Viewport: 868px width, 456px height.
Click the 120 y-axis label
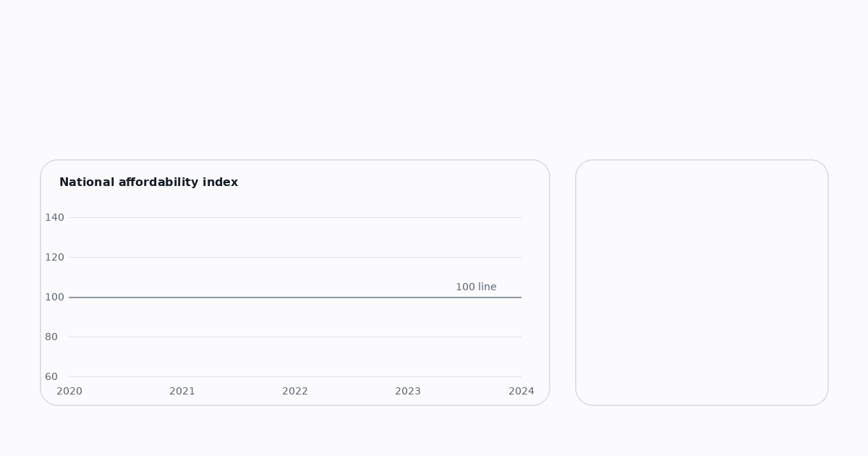click(54, 257)
